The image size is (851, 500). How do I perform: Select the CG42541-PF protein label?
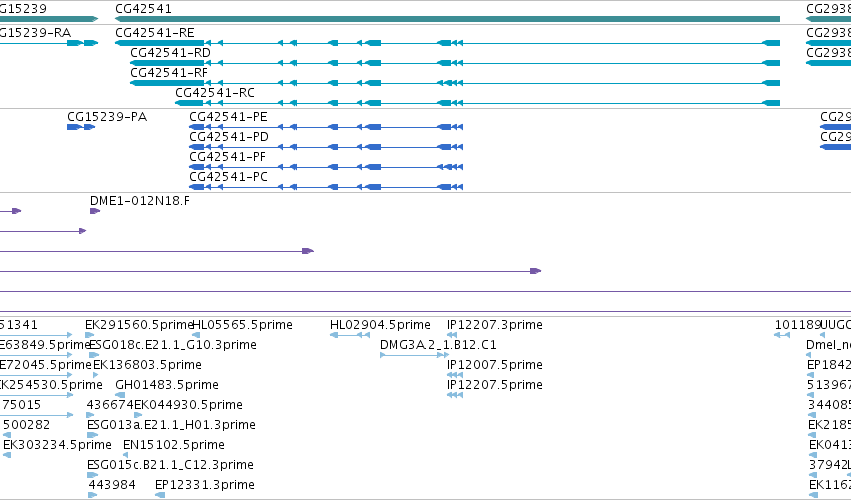(227, 157)
